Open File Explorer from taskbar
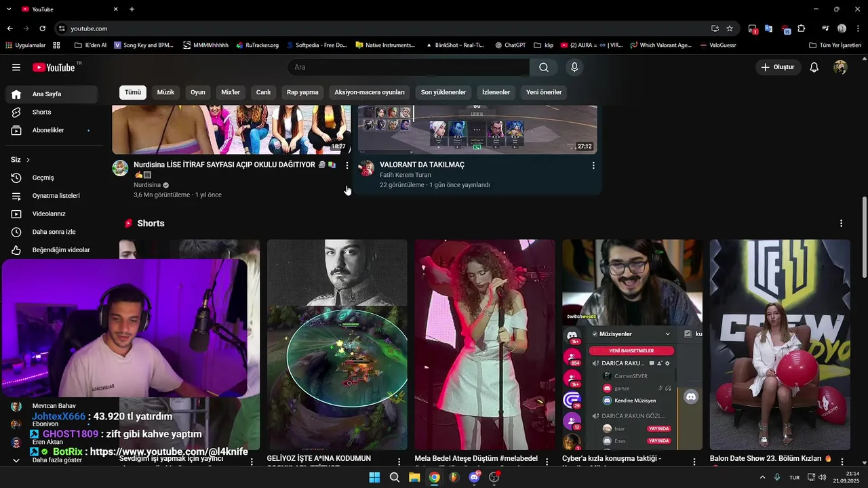 tap(414, 477)
